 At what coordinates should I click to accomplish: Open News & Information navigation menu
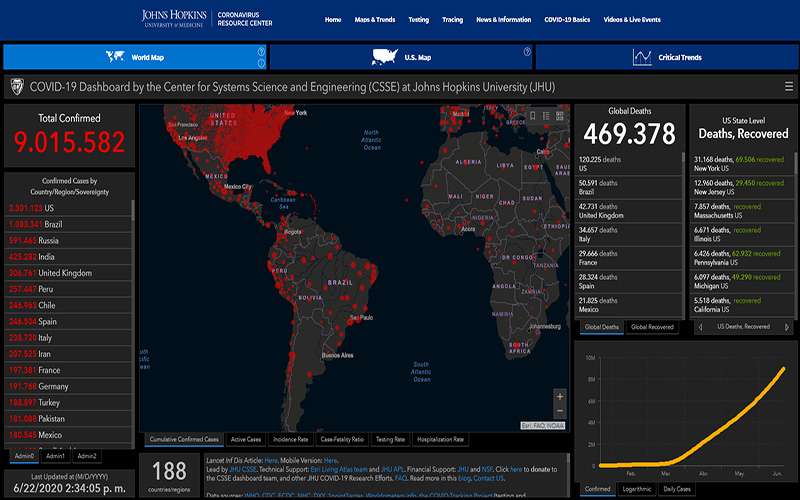(503, 20)
